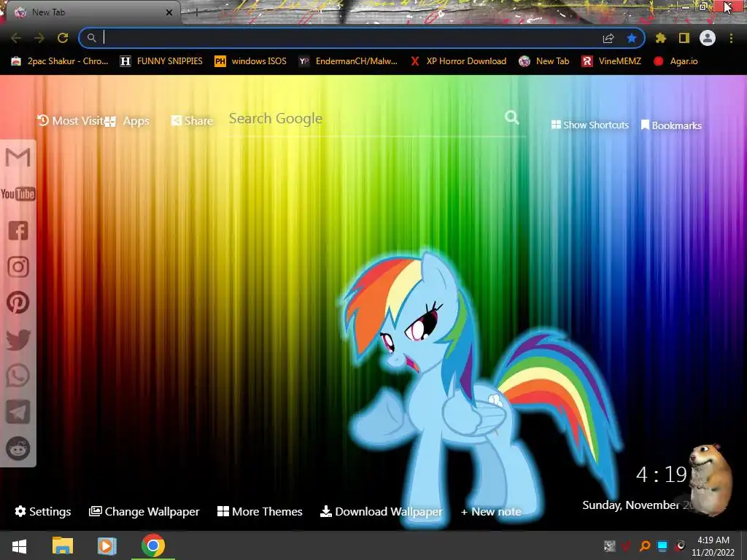Open Pinterest sidebar icon
This screenshot has width=747, height=560.
point(18,303)
